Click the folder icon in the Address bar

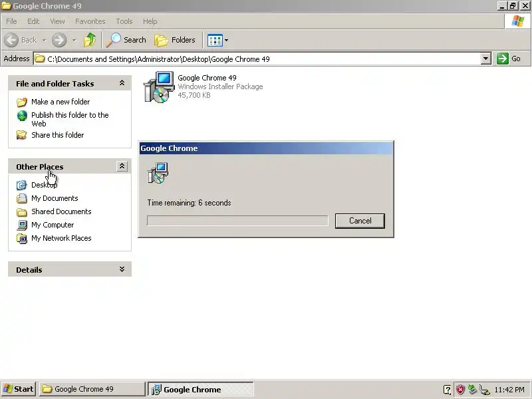tap(40, 59)
